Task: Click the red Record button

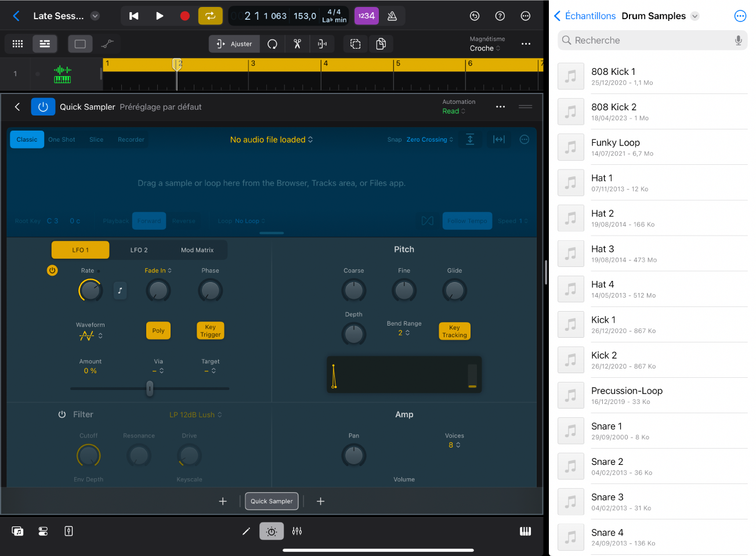Action: coord(185,16)
